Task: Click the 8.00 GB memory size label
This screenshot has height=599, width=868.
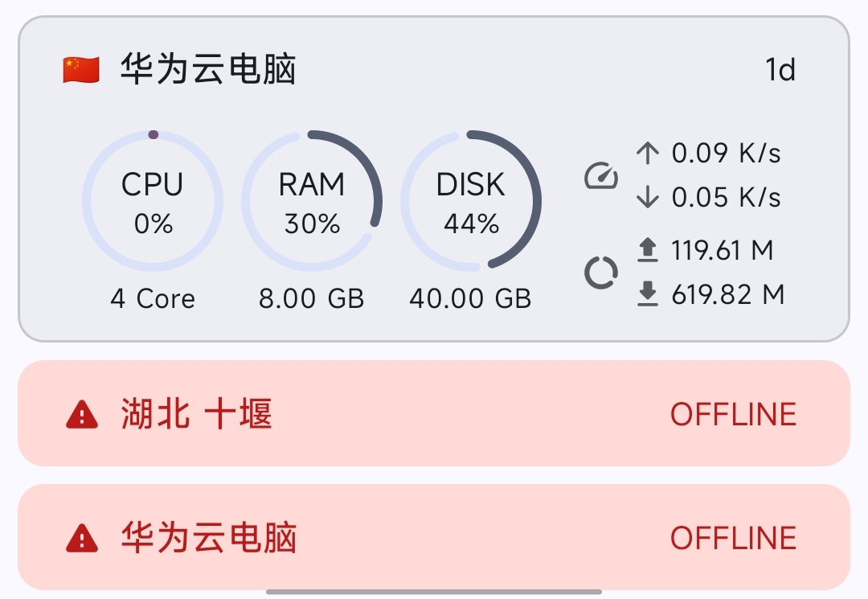Action: (312, 299)
